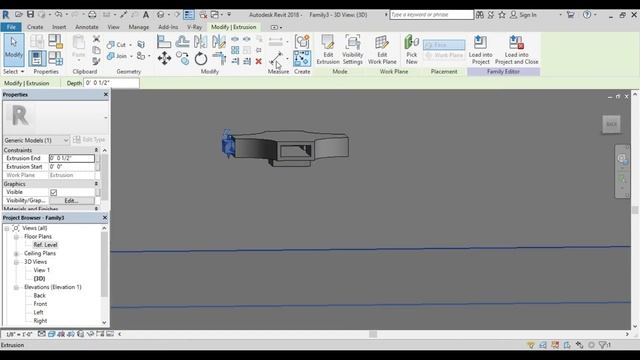Screen dimensions: 640x360
Task: Click the Offset tool icon
Action: coord(182,42)
